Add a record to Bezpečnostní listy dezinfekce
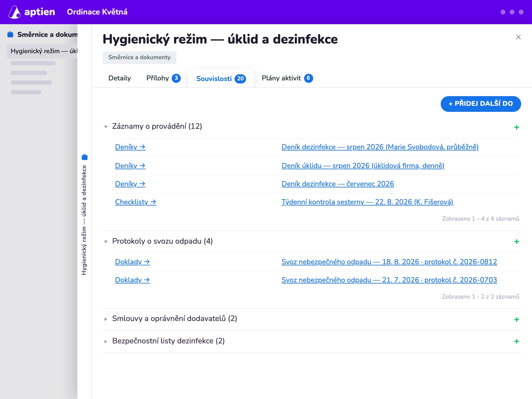This screenshot has width=532, height=399. pyautogui.click(x=517, y=341)
